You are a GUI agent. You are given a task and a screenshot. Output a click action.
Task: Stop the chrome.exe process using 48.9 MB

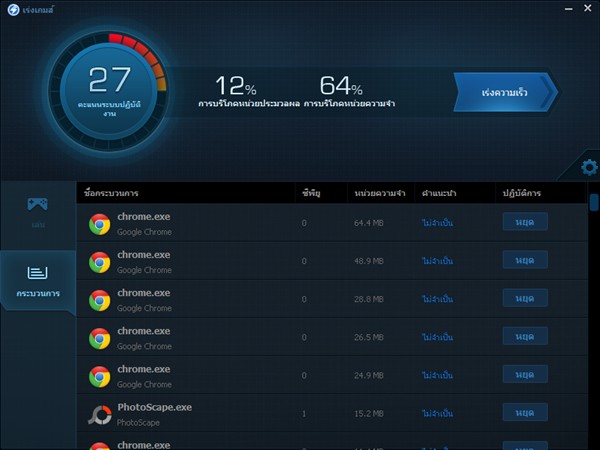click(x=525, y=260)
